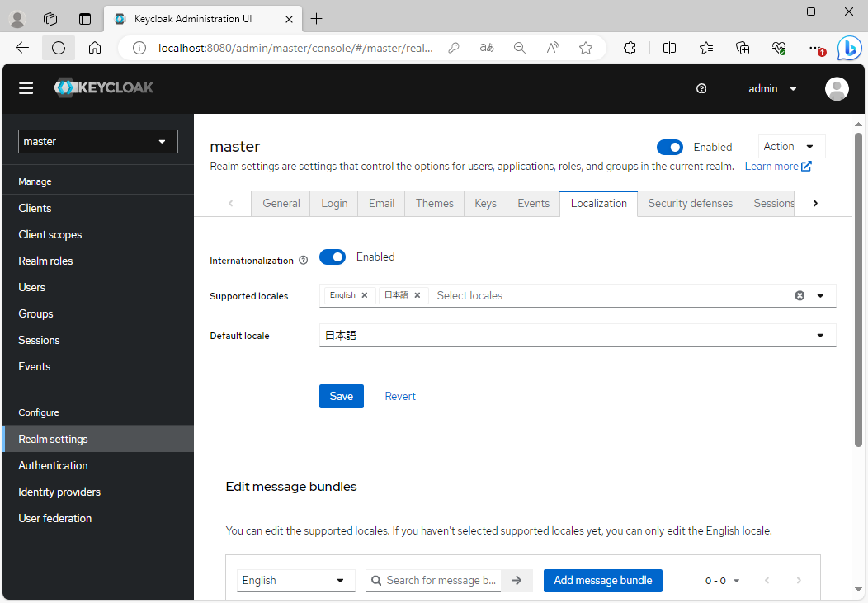Image resolution: width=868 pixels, height=603 pixels.
Task: Go to the browser home page
Action: click(x=95, y=48)
